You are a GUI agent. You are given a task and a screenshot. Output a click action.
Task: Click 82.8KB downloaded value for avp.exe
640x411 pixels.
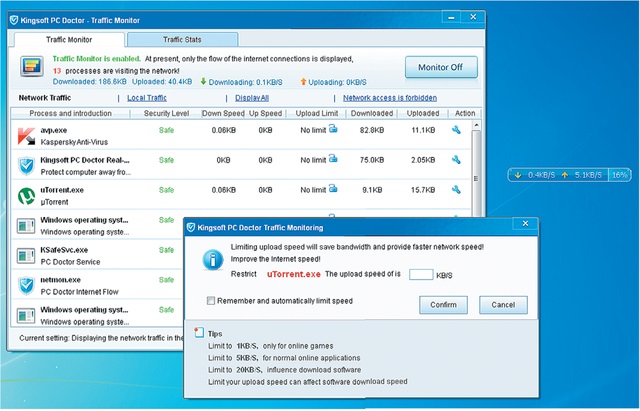(x=372, y=130)
